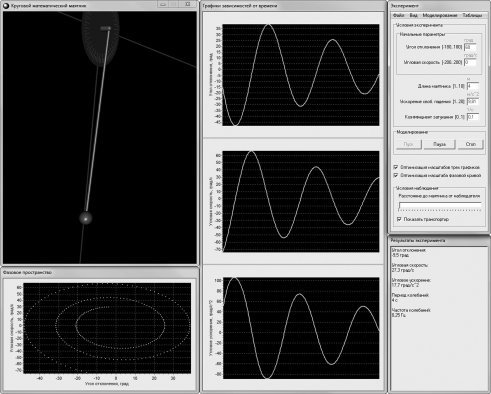The image size is (491, 394).
Task: Open the Вид menu
Action: click(x=413, y=15)
